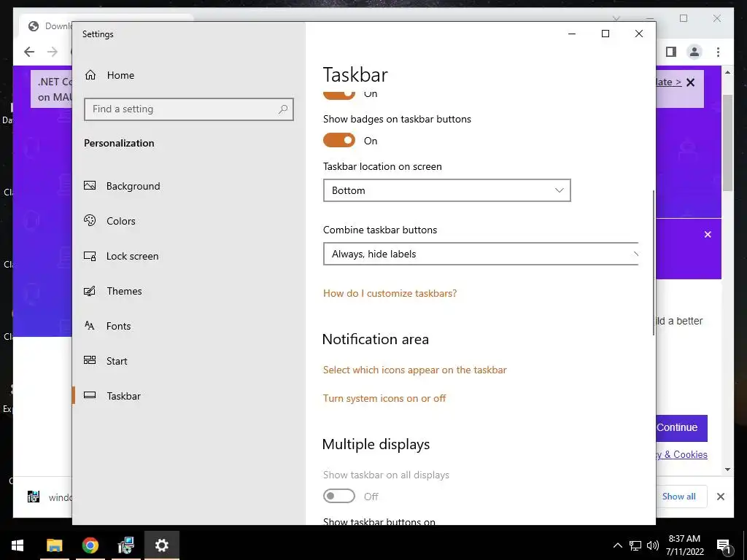Open Start settings page
The image size is (747, 560).
tap(105, 361)
